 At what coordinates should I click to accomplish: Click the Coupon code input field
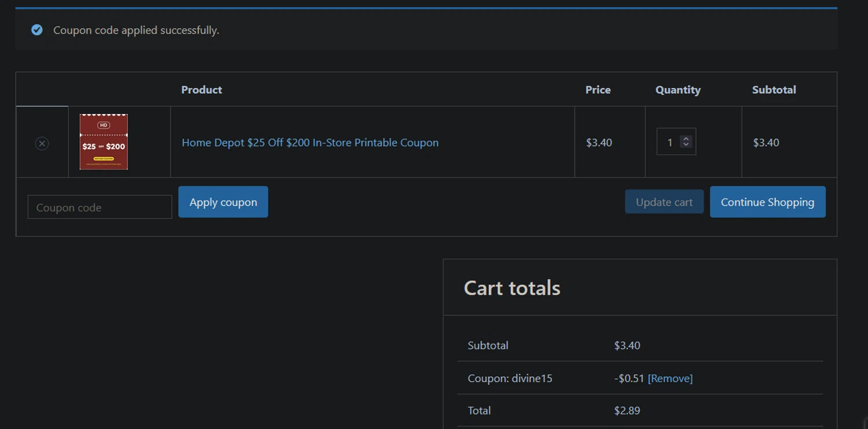pos(100,207)
